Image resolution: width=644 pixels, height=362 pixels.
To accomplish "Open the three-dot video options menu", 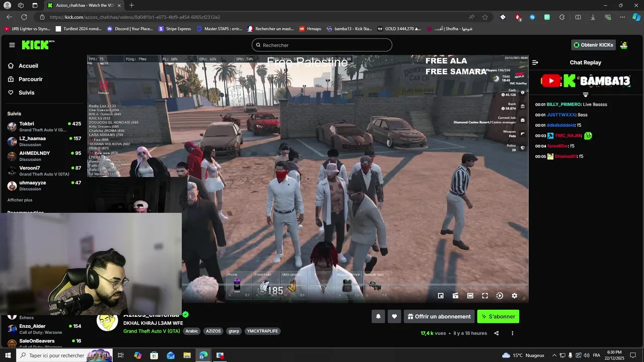I will (x=513, y=333).
